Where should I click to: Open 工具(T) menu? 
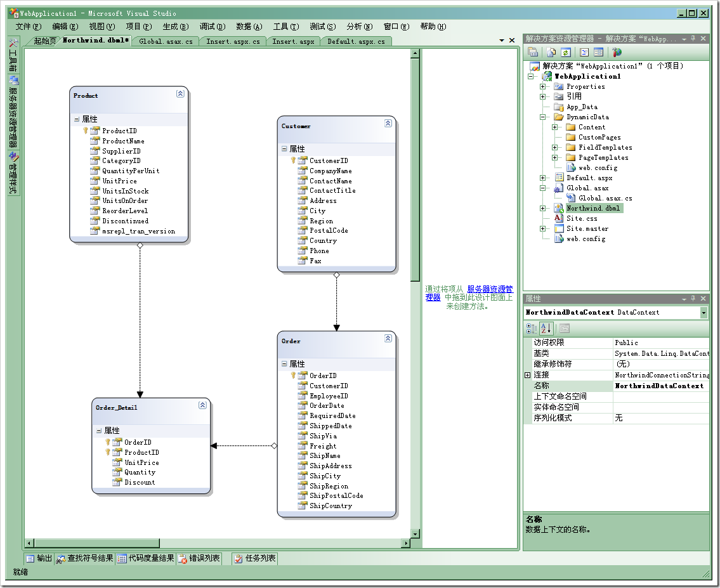pyautogui.click(x=286, y=27)
